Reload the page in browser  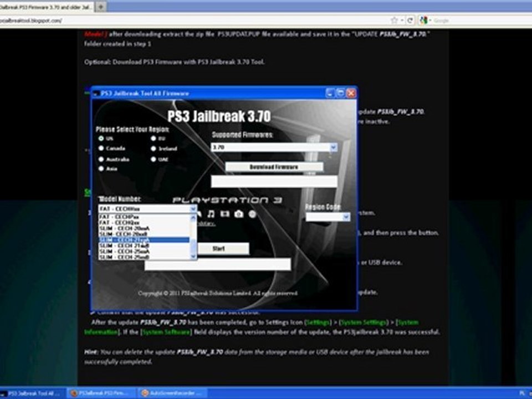410,21
